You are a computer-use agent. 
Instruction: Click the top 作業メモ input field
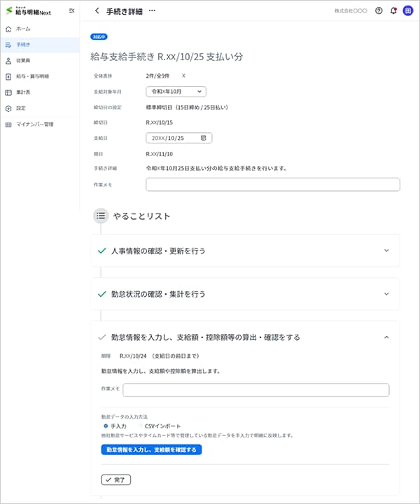(273, 185)
